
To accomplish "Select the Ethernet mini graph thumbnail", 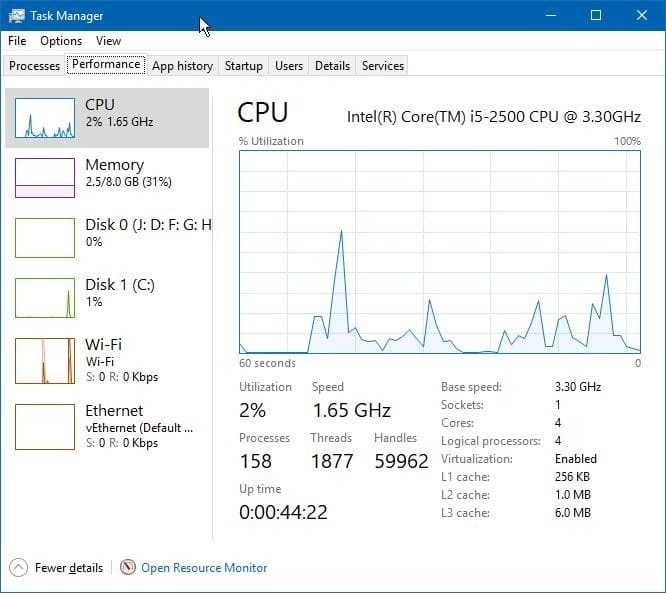I will tap(45, 426).
